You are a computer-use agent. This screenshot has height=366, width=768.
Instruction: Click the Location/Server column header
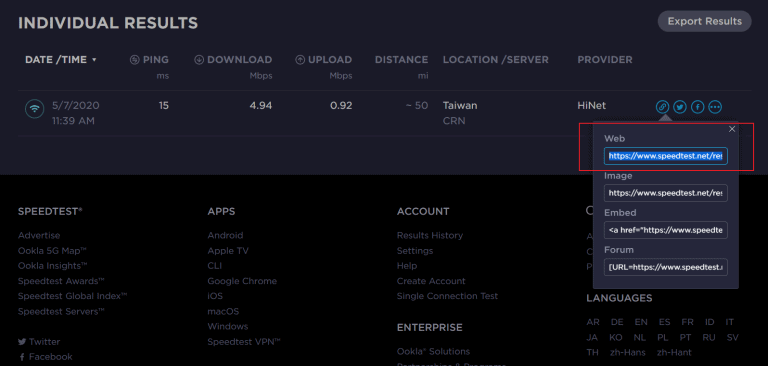[x=496, y=60]
